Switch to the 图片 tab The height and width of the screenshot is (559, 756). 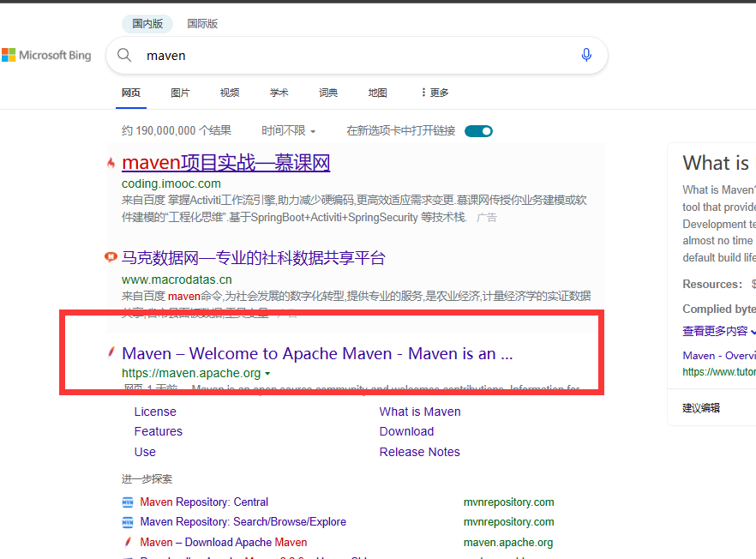click(180, 93)
